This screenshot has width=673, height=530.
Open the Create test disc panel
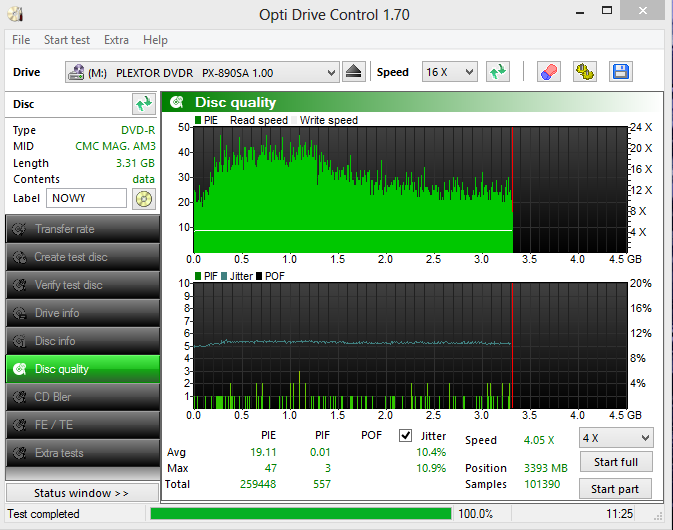coord(83,257)
